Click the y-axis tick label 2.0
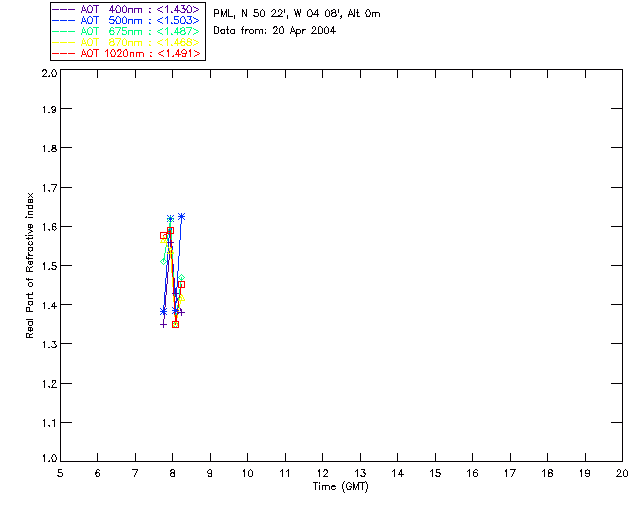The height and width of the screenshot is (512, 640). (x=49, y=73)
